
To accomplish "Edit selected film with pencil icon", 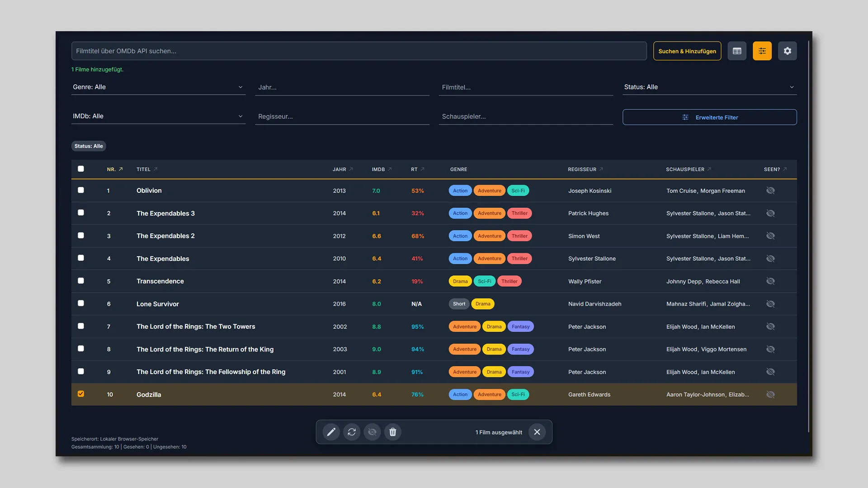I will point(331,432).
